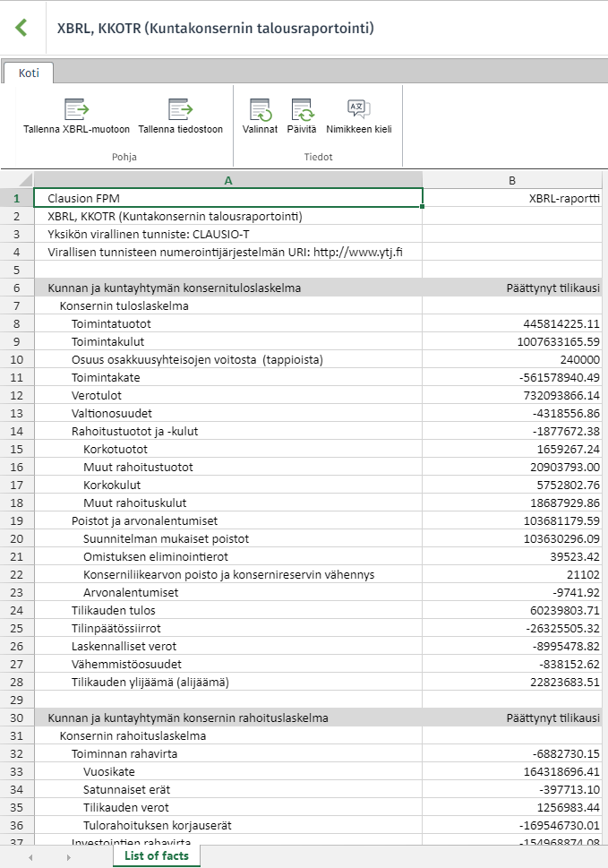Click 'Vuosikate' label
The width and height of the screenshot is (608, 868).
[x=109, y=771]
